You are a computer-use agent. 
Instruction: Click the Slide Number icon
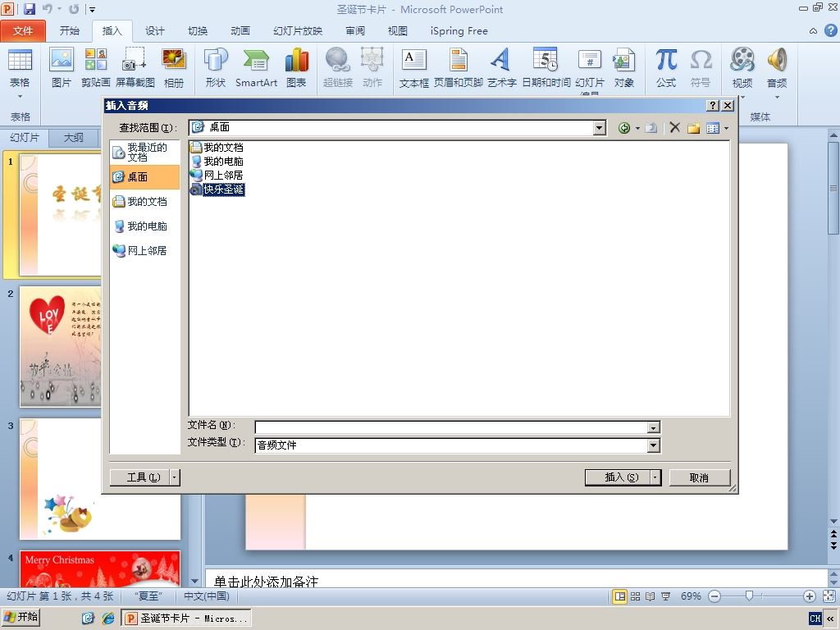[x=589, y=59]
